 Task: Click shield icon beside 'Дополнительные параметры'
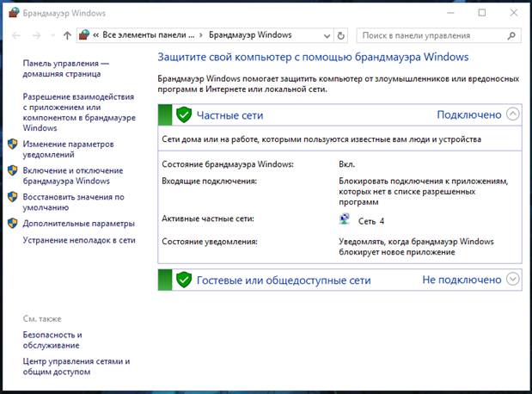click(x=13, y=223)
